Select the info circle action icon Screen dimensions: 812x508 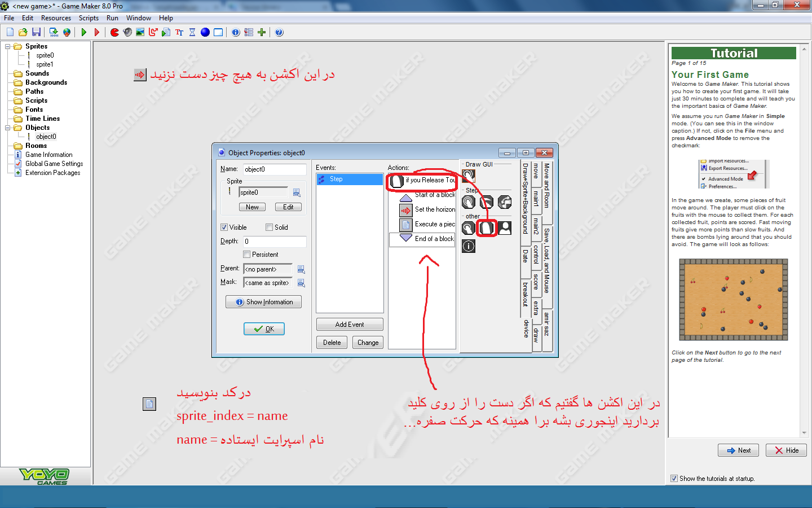click(x=469, y=246)
